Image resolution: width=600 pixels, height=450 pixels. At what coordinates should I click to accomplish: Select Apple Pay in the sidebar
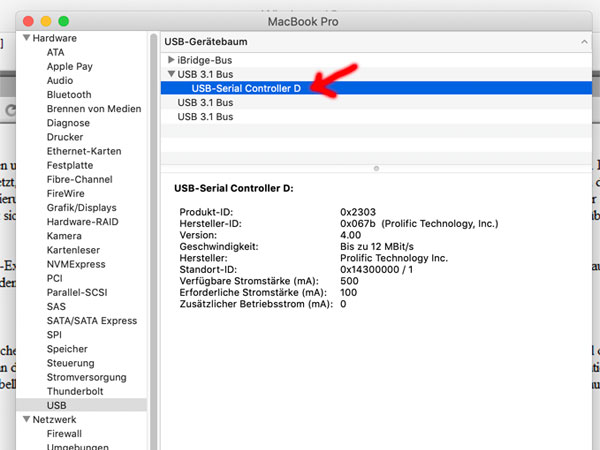(x=70, y=66)
